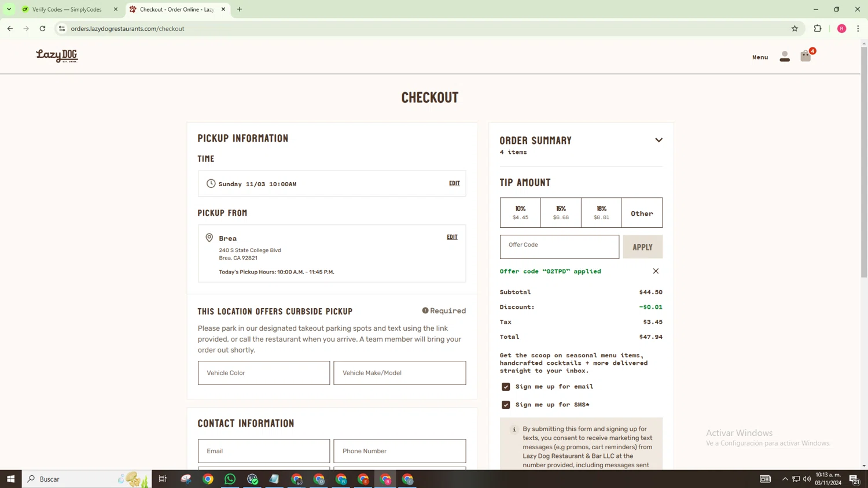The image size is (868, 488).
Task: Click the info icon in the SMS consent notice
Action: pos(514,430)
